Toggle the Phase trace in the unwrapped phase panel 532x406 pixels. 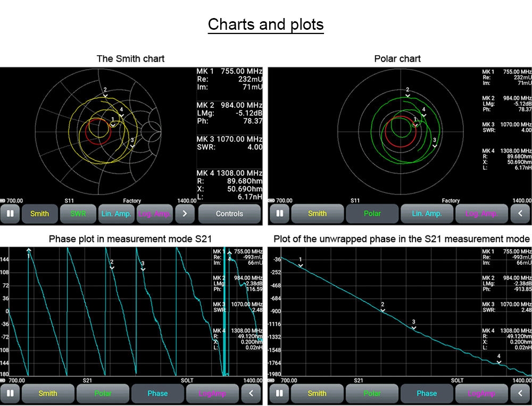427,393
